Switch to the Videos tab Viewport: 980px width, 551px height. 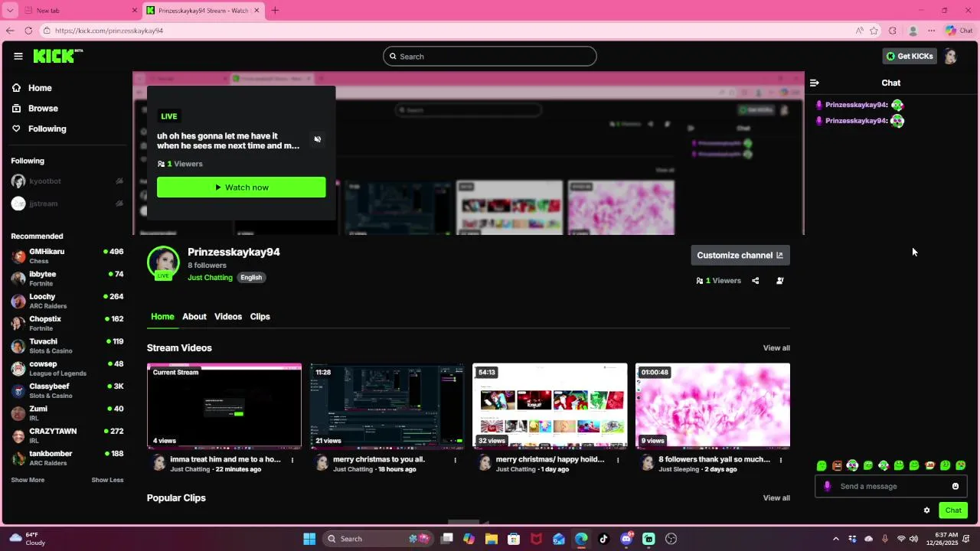228,317
